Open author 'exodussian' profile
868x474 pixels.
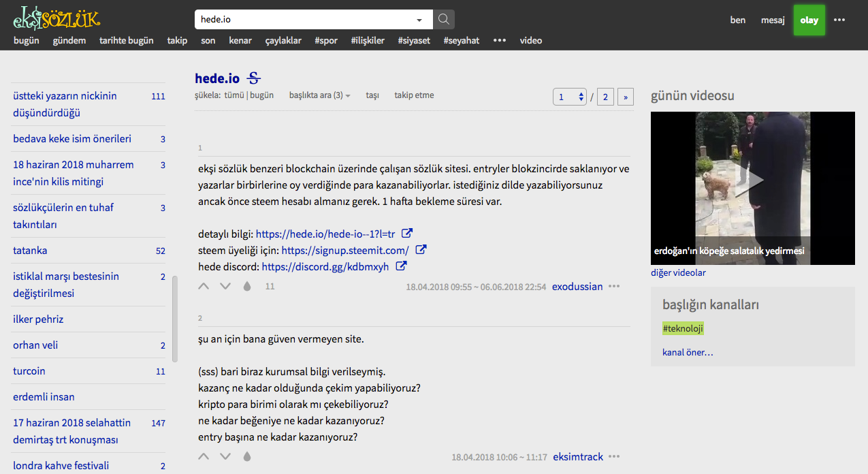coord(577,286)
